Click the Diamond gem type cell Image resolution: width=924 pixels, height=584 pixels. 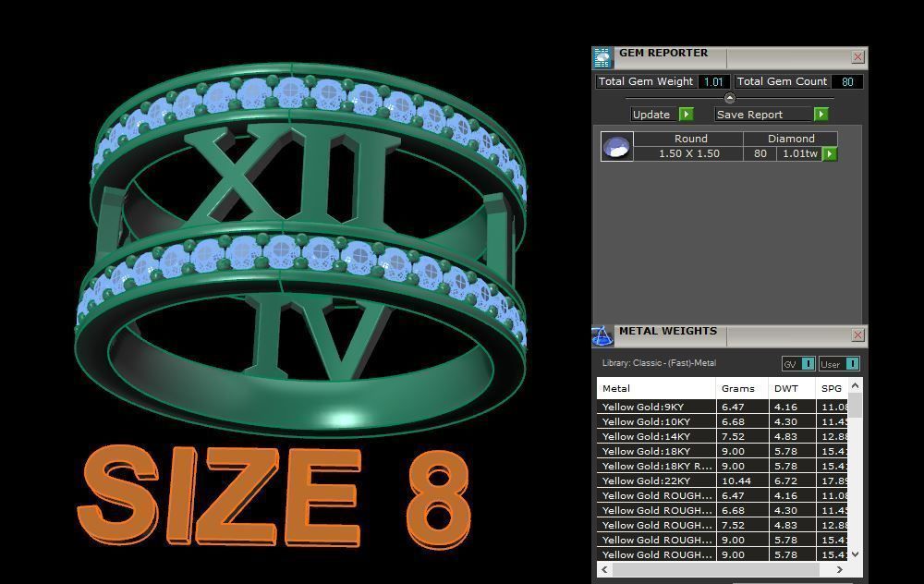(x=791, y=139)
